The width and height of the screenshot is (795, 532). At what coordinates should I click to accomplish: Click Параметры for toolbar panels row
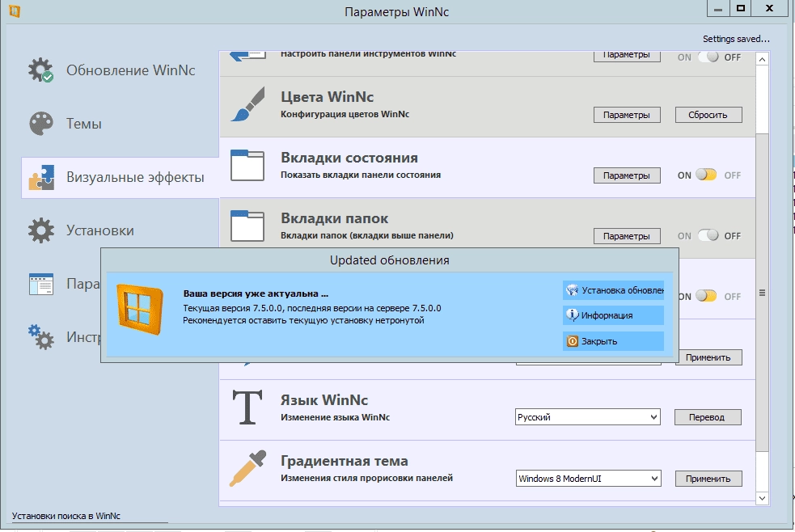pyautogui.click(x=627, y=56)
